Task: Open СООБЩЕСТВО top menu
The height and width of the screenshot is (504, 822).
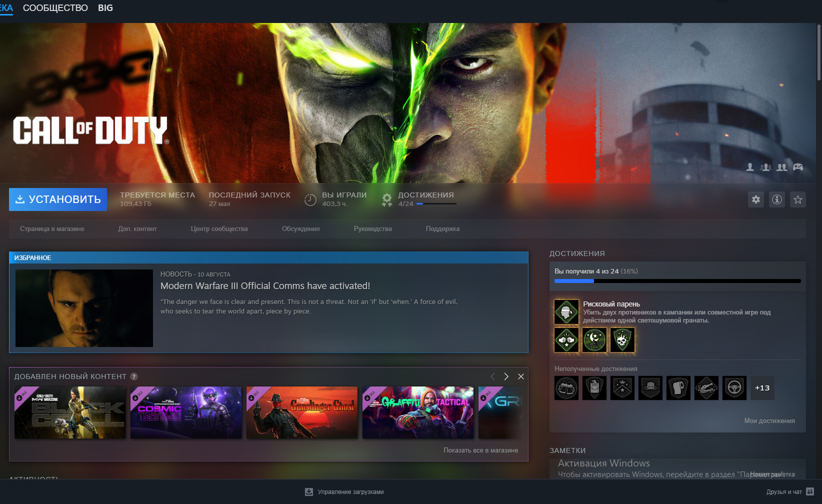Action: tap(55, 8)
